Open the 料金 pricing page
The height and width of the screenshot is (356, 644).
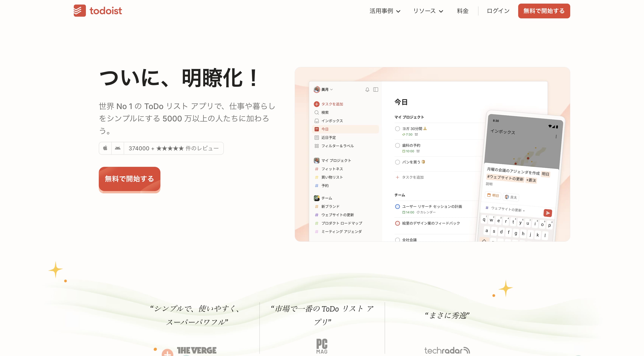(x=463, y=11)
